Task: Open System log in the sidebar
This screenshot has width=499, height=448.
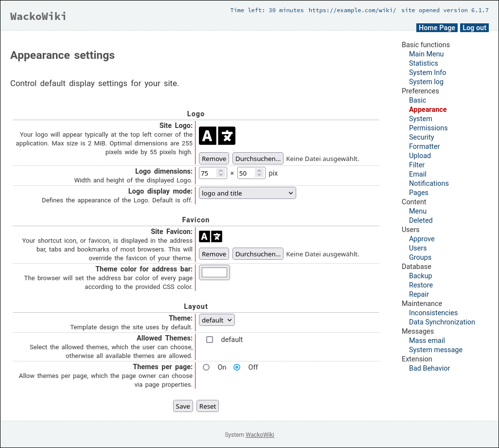Action: (x=426, y=82)
